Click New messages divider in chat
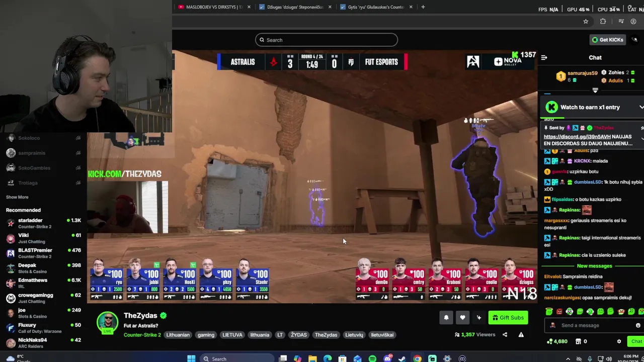This screenshot has width=644, height=362. point(594,266)
